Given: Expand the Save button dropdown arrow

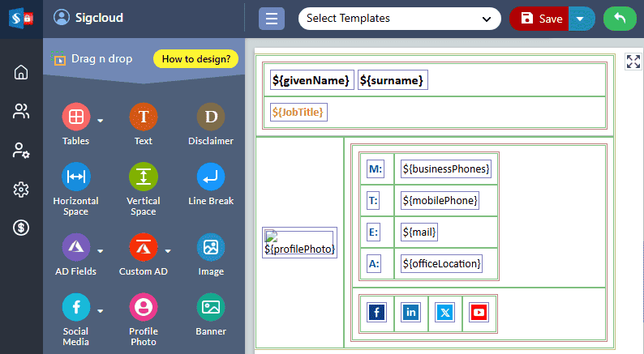Looking at the screenshot, I should point(580,19).
